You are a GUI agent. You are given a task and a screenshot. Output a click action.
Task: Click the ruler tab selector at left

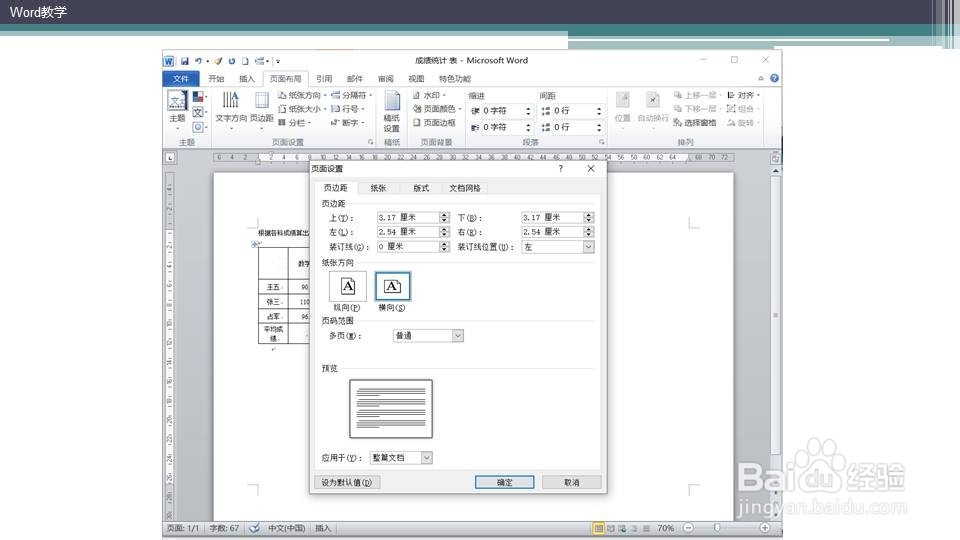170,158
